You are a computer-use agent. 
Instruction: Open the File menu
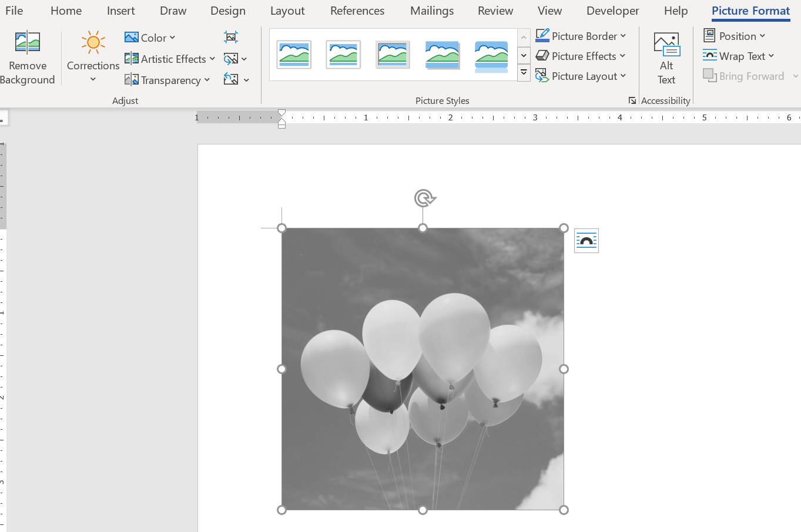pyautogui.click(x=14, y=11)
